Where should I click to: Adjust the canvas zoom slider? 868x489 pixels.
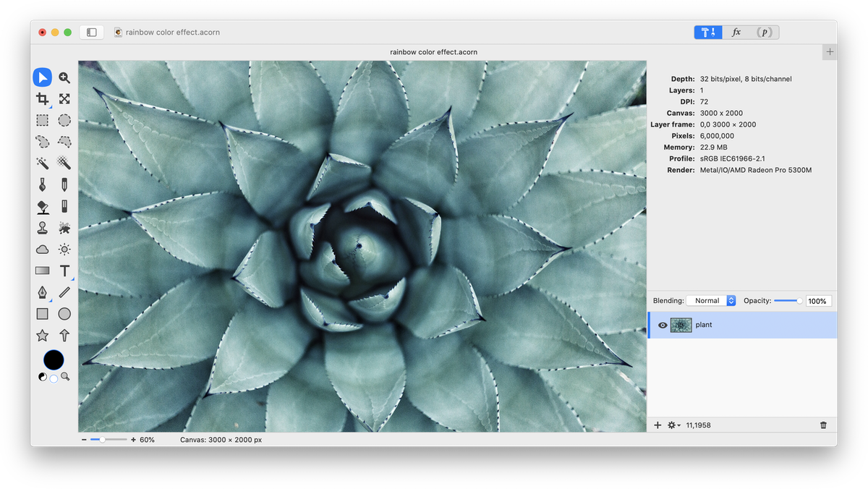(x=109, y=440)
